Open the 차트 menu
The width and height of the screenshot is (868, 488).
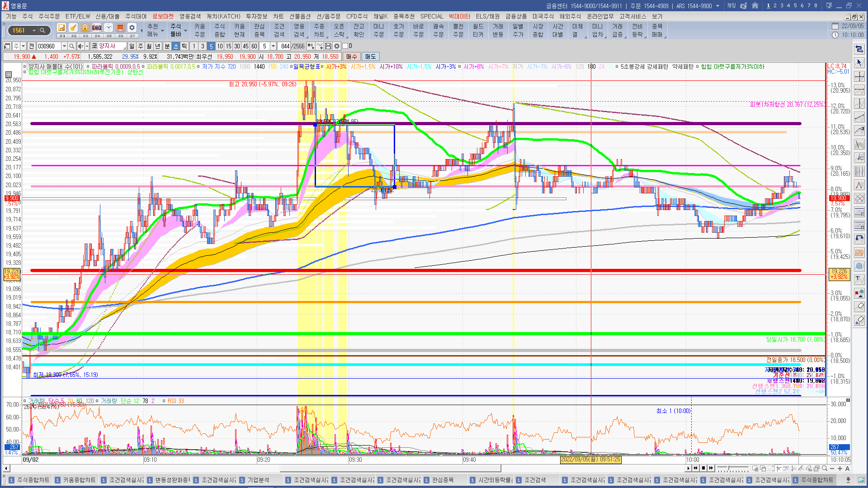(x=278, y=16)
